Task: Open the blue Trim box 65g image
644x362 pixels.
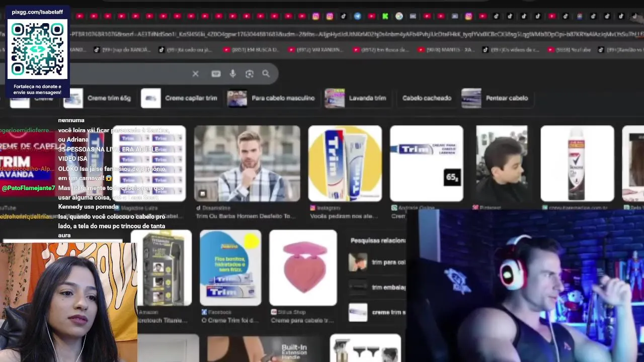Action: click(427, 163)
